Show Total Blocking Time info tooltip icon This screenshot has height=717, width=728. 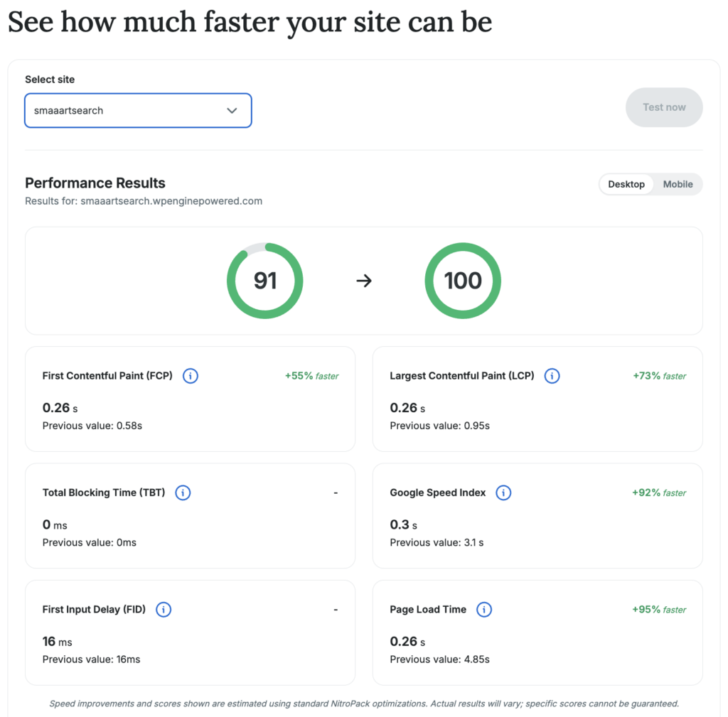click(183, 493)
